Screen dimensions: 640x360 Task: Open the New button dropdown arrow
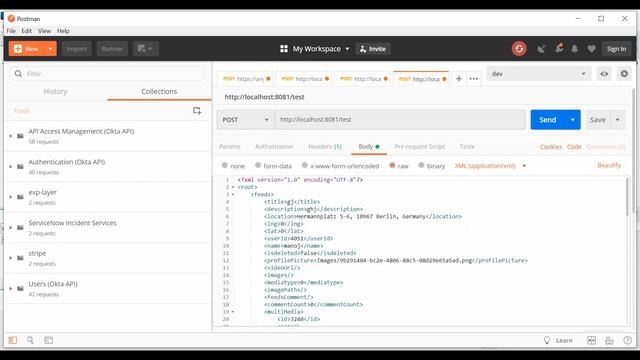pyautogui.click(x=50, y=49)
